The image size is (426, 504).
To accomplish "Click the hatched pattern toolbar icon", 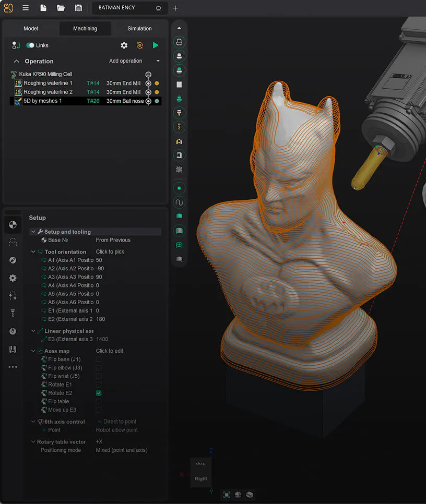I will tap(179, 170).
